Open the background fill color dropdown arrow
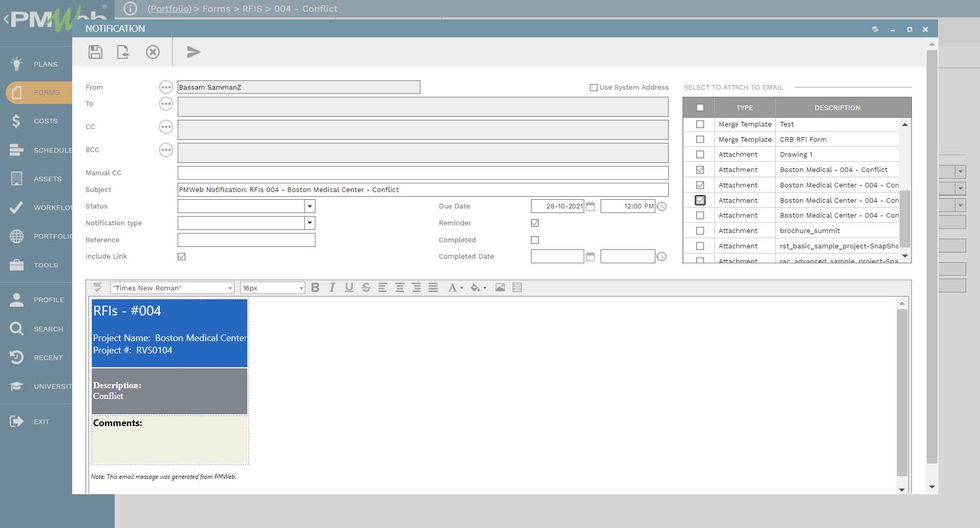The width and height of the screenshot is (980, 528). [485, 288]
